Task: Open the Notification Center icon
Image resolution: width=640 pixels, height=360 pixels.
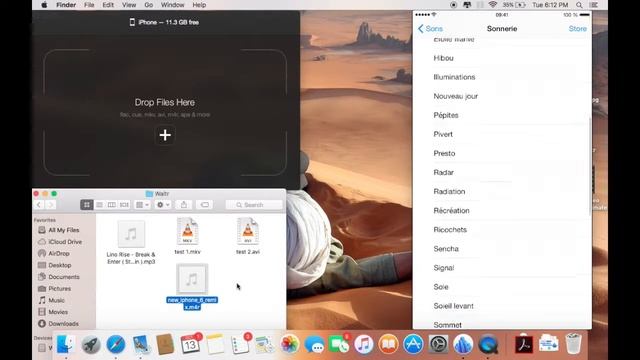Action: pyautogui.click(x=594, y=5)
